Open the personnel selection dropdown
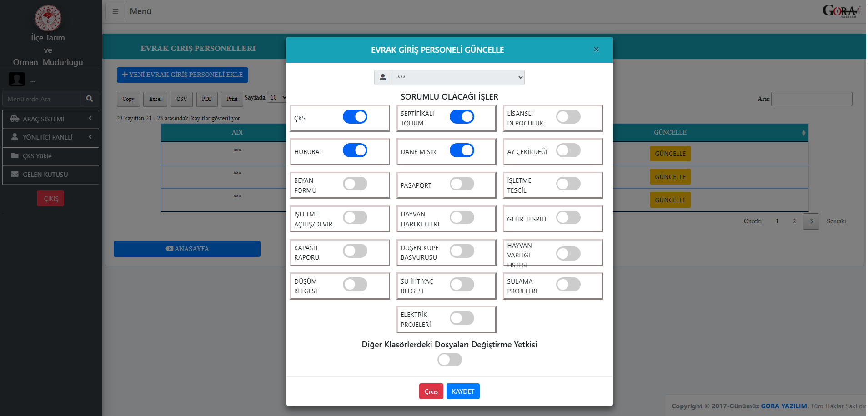The image size is (868, 416). click(x=457, y=77)
